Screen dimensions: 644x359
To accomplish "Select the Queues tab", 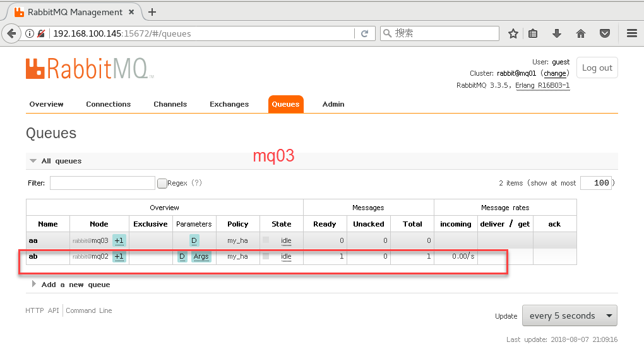I will tap(285, 104).
